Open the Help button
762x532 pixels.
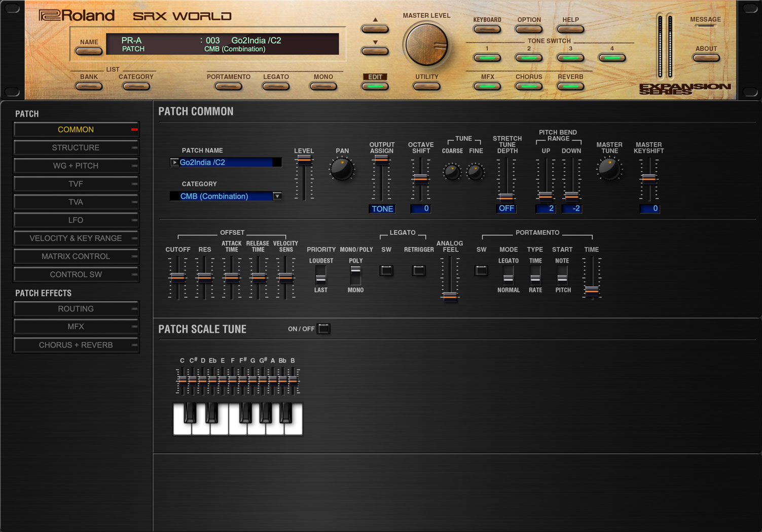pyautogui.click(x=570, y=29)
